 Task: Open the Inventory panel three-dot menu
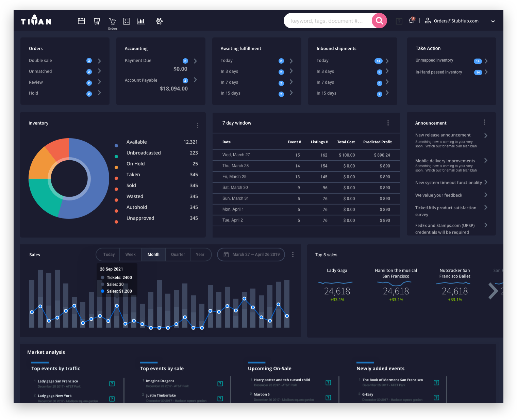pos(198,126)
